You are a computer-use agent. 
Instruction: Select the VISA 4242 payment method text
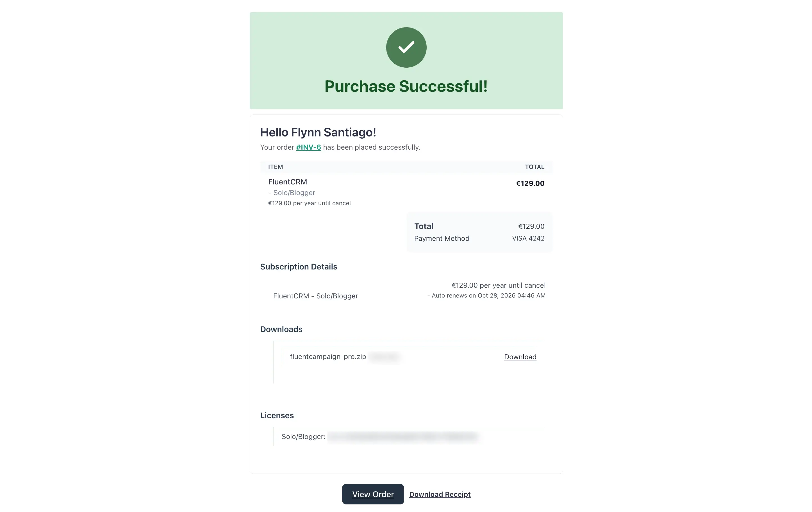(x=528, y=238)
